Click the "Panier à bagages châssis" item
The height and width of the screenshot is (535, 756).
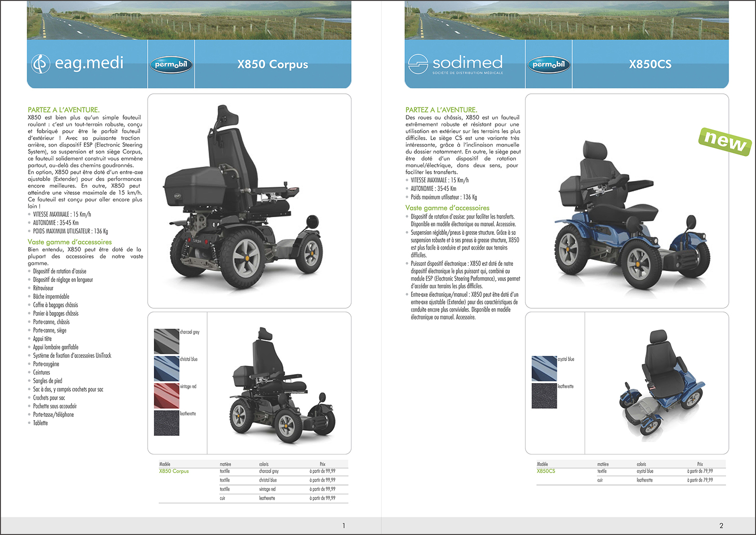coord(56,313)
